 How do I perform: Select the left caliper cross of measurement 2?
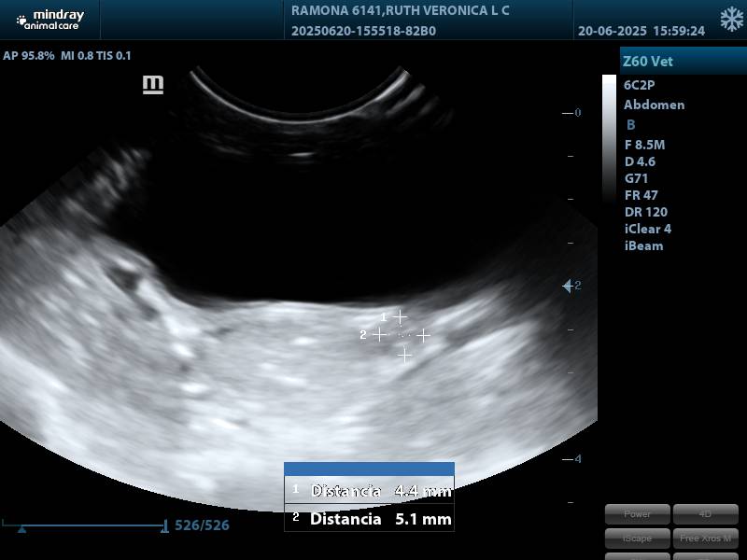(x=379, y=334)
